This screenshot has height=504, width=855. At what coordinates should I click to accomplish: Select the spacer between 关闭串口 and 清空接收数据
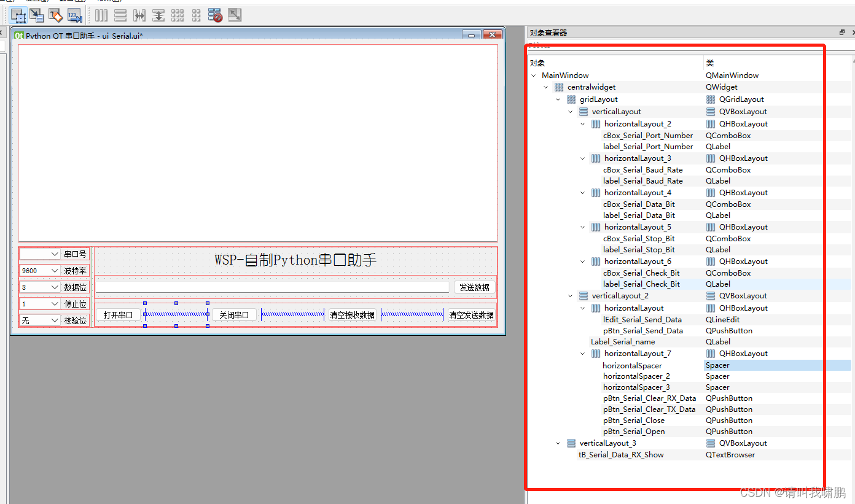pyautogui.click(x=292, y=315)
